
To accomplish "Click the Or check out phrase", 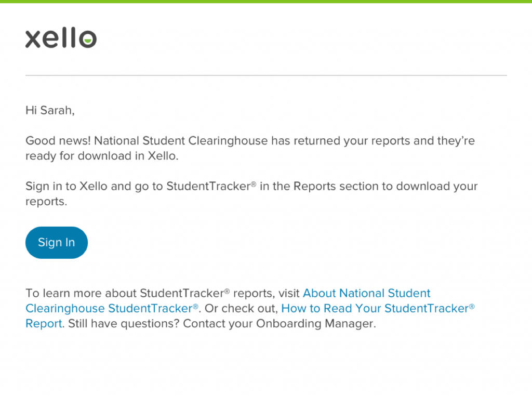I will coord(241,308).
